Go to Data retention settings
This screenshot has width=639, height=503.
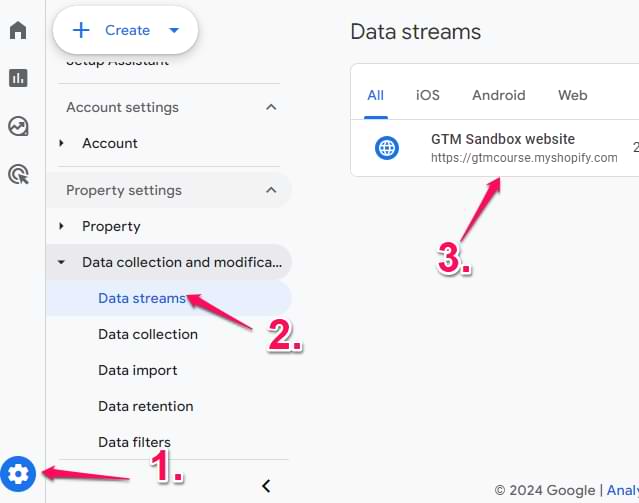146,406
